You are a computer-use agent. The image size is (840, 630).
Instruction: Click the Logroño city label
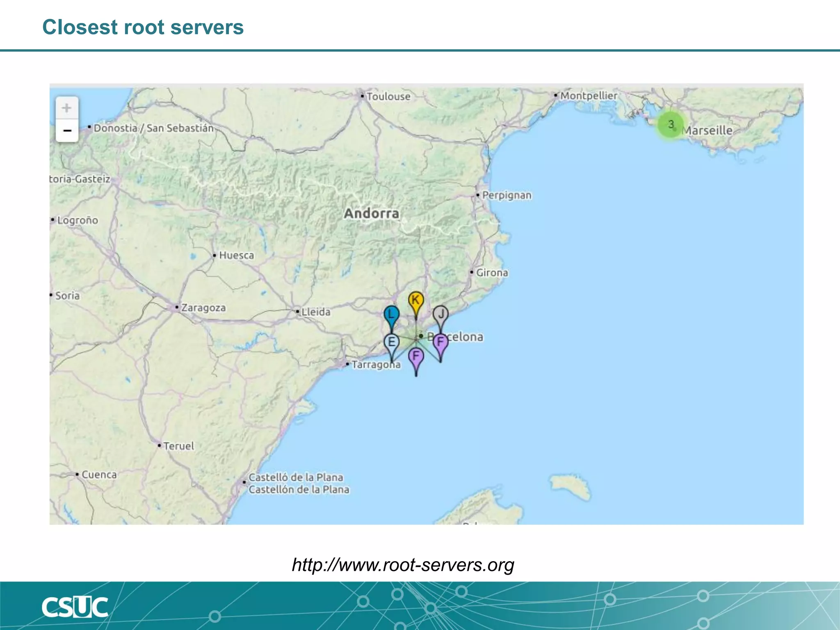(x=78, y=220)
